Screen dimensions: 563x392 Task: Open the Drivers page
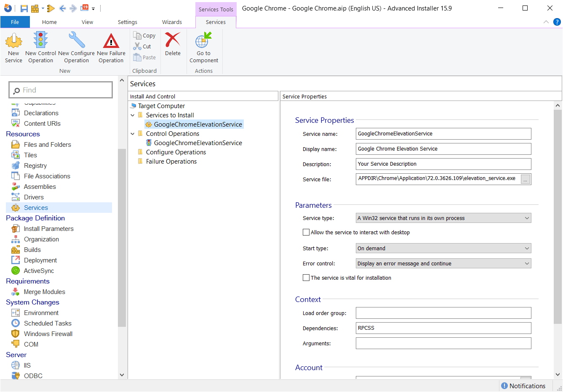click(34, 197)
